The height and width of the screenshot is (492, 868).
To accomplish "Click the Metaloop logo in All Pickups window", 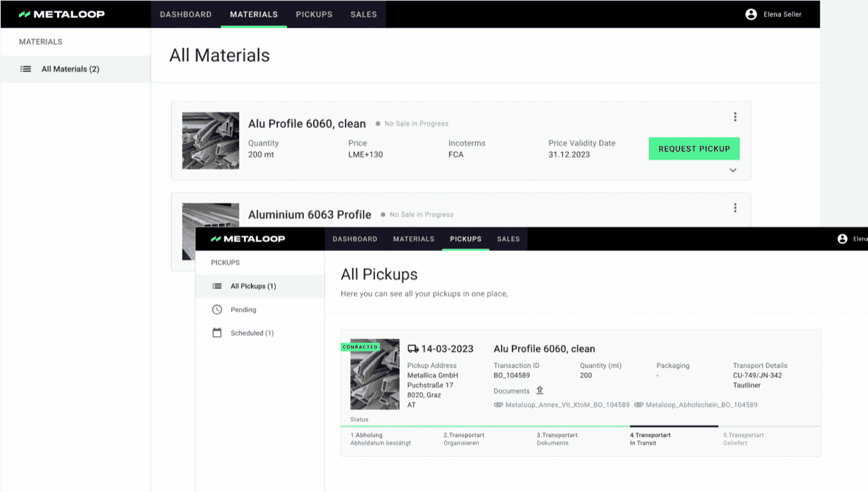I will point(248,239).
